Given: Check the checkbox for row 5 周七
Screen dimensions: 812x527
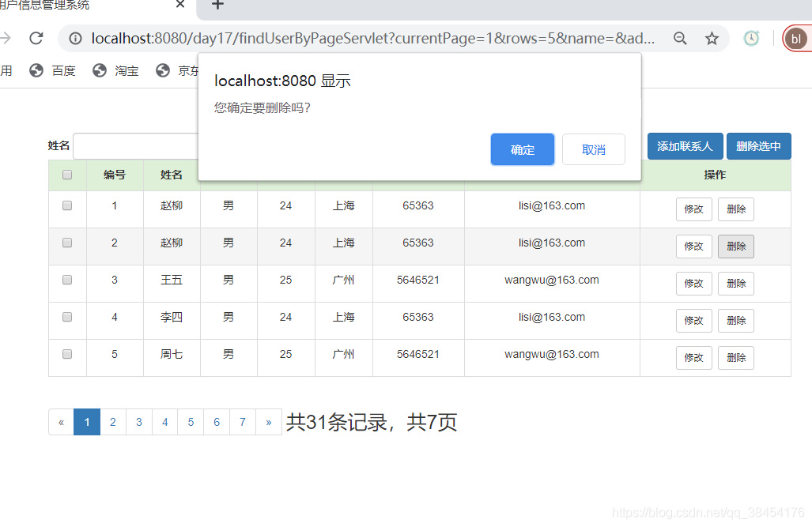Looking at the screenshot, I should pyautogui.click(x=67, y=354).
